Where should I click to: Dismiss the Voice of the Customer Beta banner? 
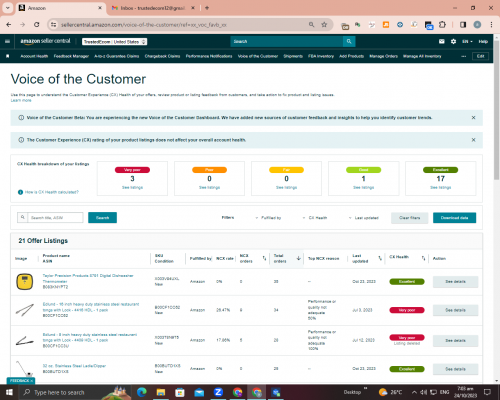tap(473, 118)
